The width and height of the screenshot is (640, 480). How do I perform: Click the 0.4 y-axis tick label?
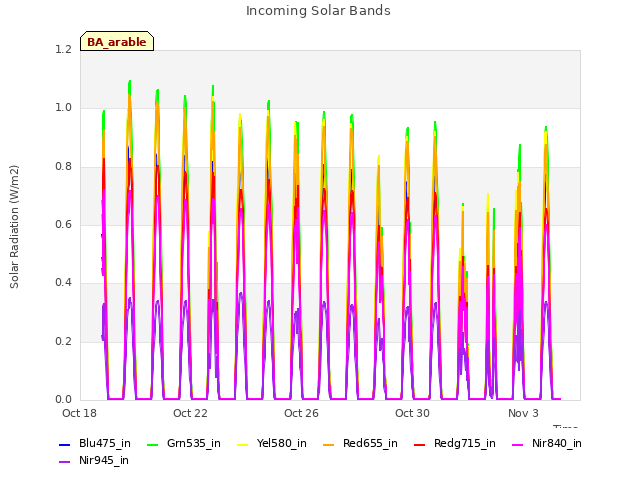(x=63, y=283)
